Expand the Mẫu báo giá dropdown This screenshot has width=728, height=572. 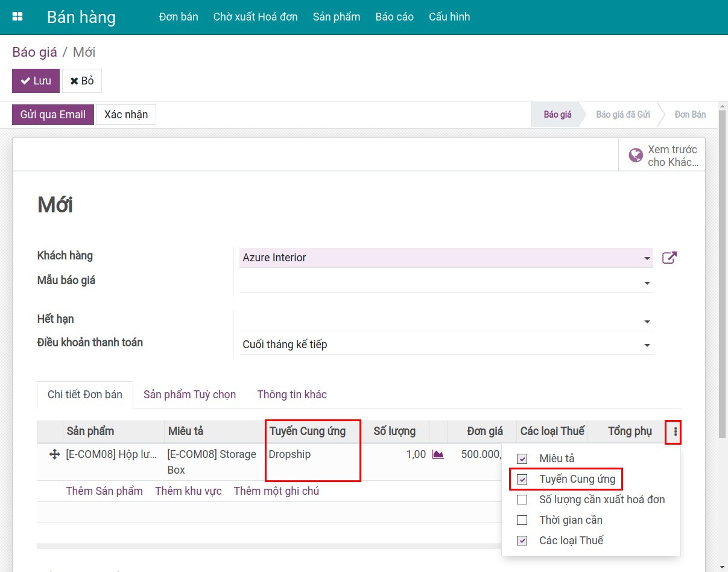tap(647, 283)
